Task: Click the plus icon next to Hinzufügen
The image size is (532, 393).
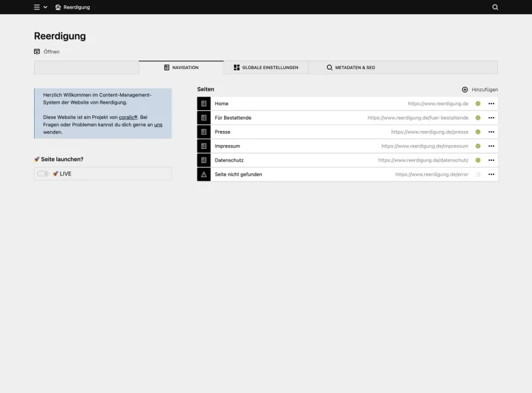Action: pos(465,89)
